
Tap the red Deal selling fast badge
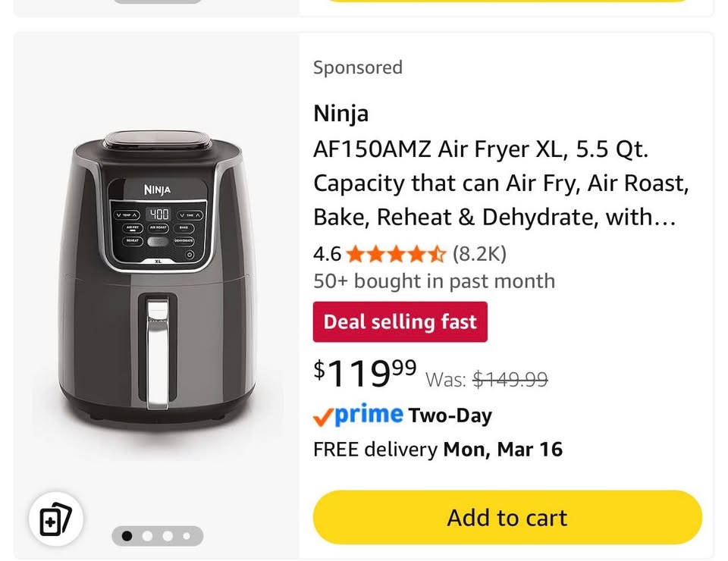(400, 321)
